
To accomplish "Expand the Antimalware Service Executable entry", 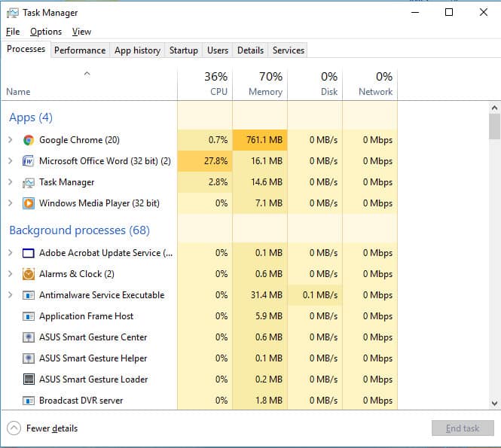I will [x=11, y=295].
